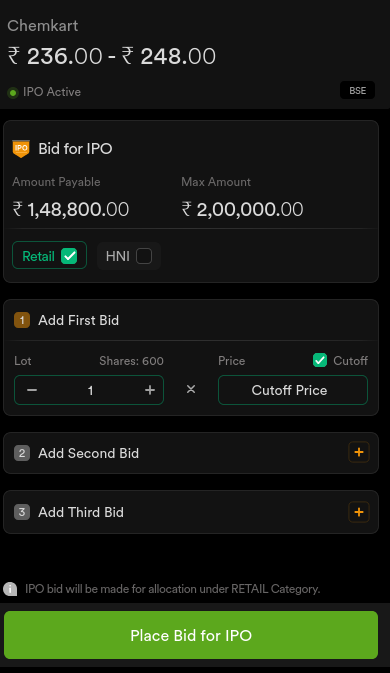Expand Add Third Bid with plus button

click(359, 512)
